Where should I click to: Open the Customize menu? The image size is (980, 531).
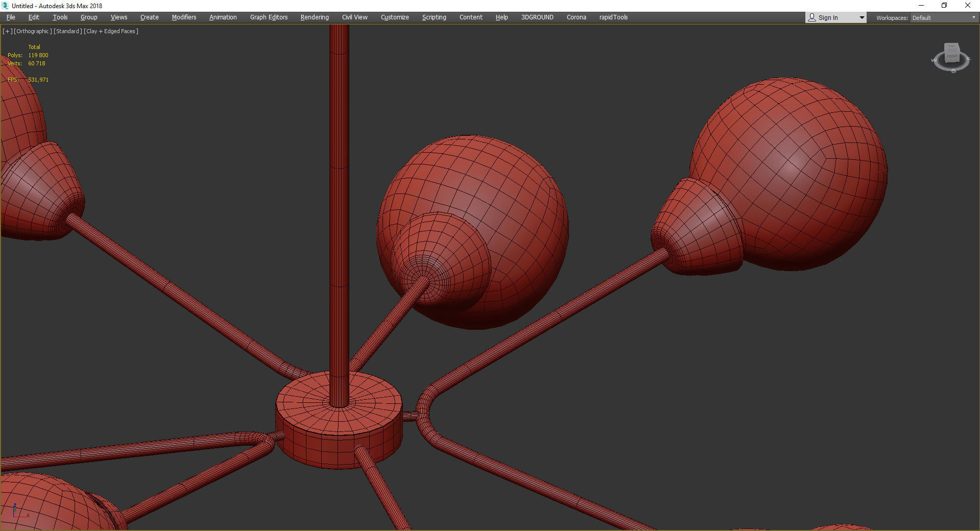click(395, 17)
